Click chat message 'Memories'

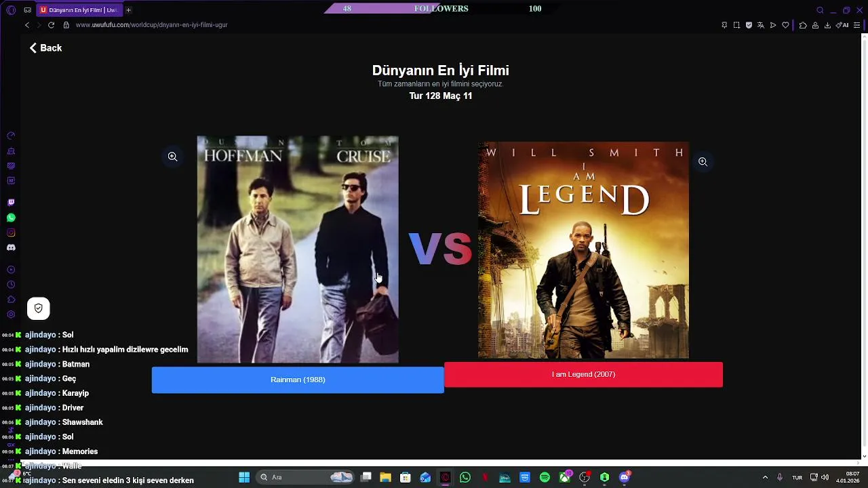pyautogui.click(x=80, y=451)
